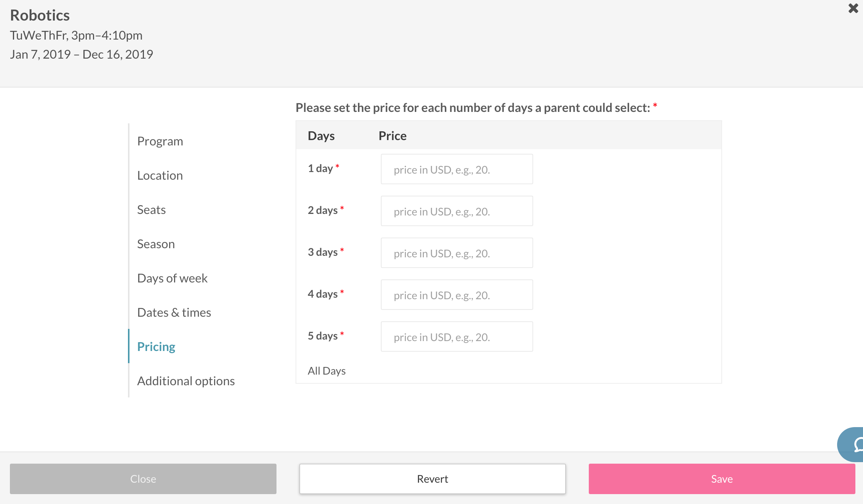This screenshot has height=504, width=863.
Task: Close the Robotics dialog with X icon
Action: (853, 8)
